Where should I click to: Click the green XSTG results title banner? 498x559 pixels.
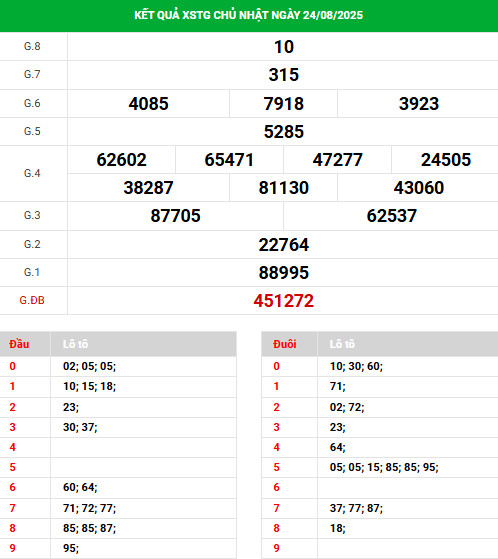coord(249,16)
